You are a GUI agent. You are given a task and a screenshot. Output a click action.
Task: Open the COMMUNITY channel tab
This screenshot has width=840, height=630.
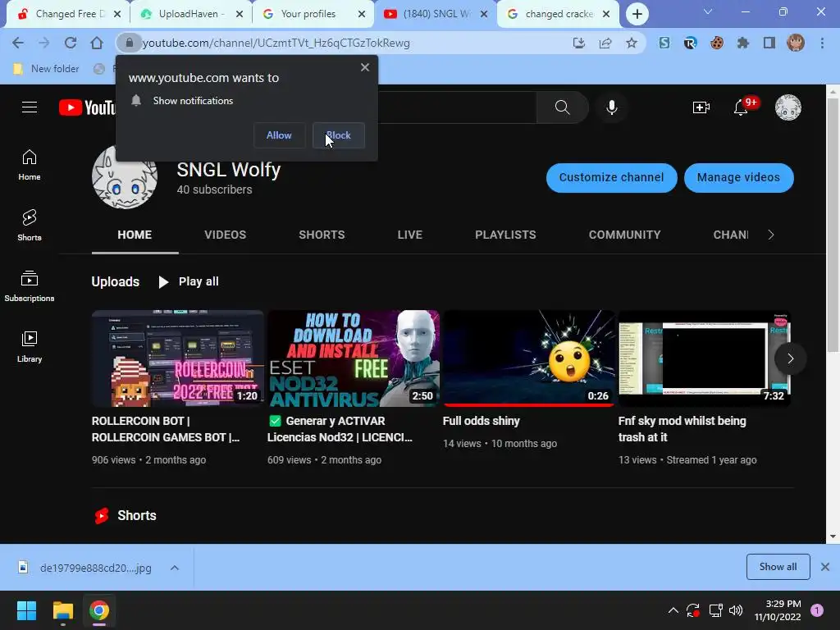click(x=624, y=235)
